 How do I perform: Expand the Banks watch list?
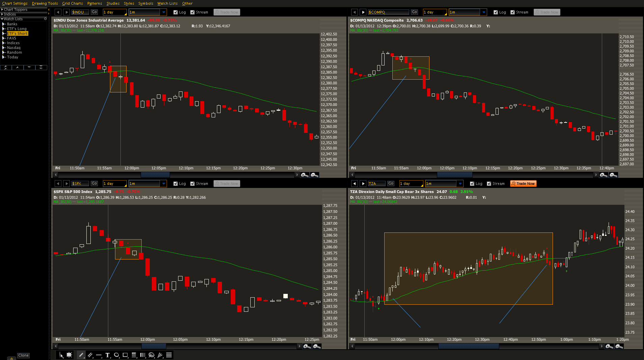4,24
